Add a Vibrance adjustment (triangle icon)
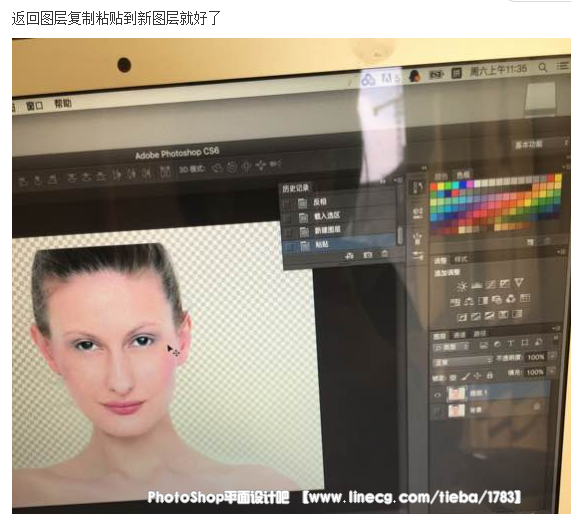Image resolution: width=571 pixels, height=514 pixels. tap(519, 282)
